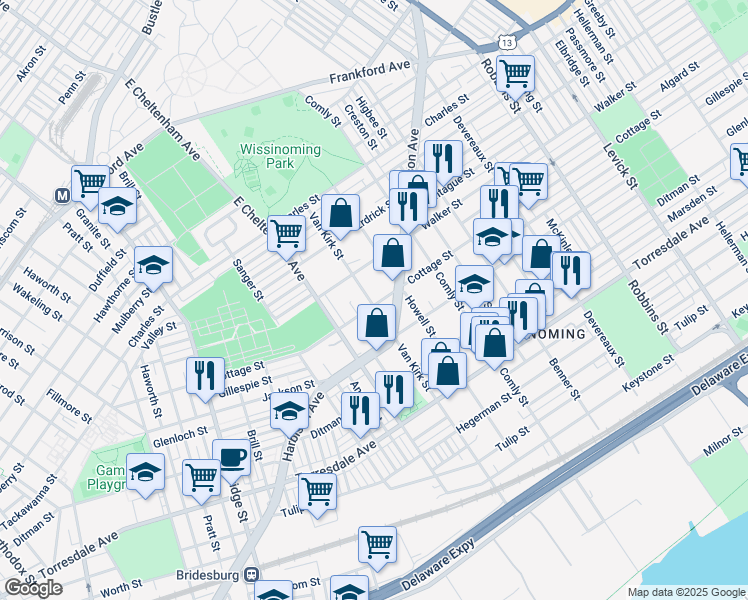The image size is (748, 600).
Task: Click the Algard St label
Action: pyautogui.click(x=680, y=77)
